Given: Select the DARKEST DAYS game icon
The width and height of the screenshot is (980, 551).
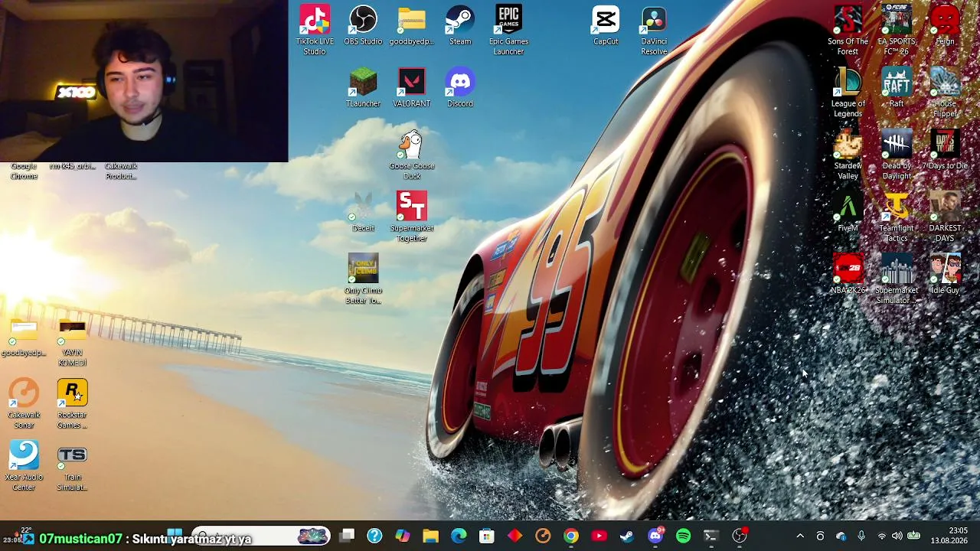Looking at the screenshot, I should pos(945,217).
